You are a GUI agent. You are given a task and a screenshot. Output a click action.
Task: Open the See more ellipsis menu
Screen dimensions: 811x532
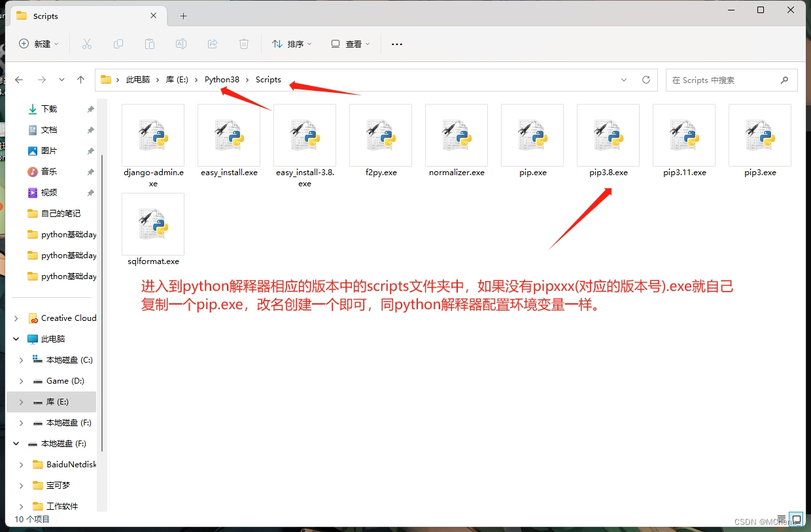396,44
